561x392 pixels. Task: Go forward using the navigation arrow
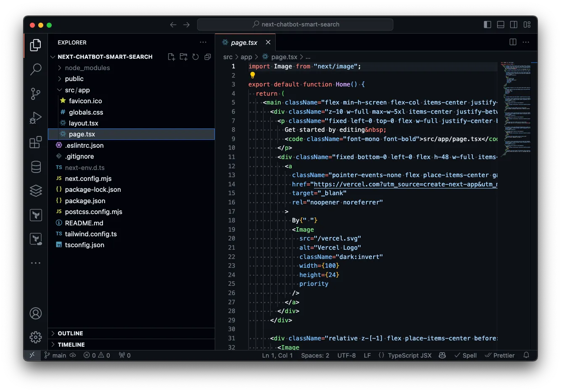coord(187,25)
